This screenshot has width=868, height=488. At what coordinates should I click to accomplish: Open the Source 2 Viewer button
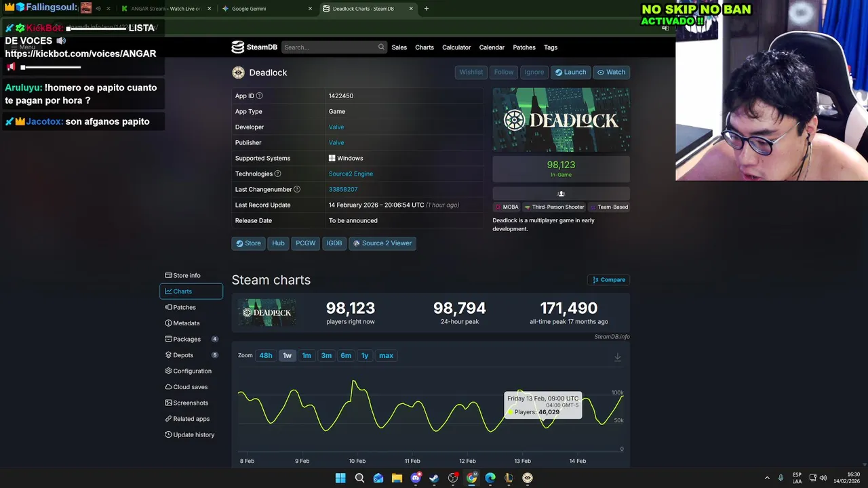[x=382, y=243]
